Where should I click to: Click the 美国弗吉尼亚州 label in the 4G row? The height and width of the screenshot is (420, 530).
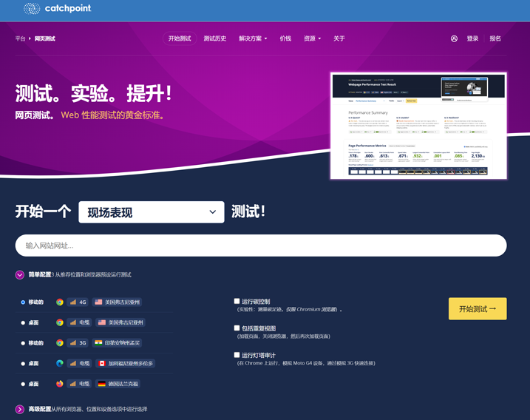[122, 302]
